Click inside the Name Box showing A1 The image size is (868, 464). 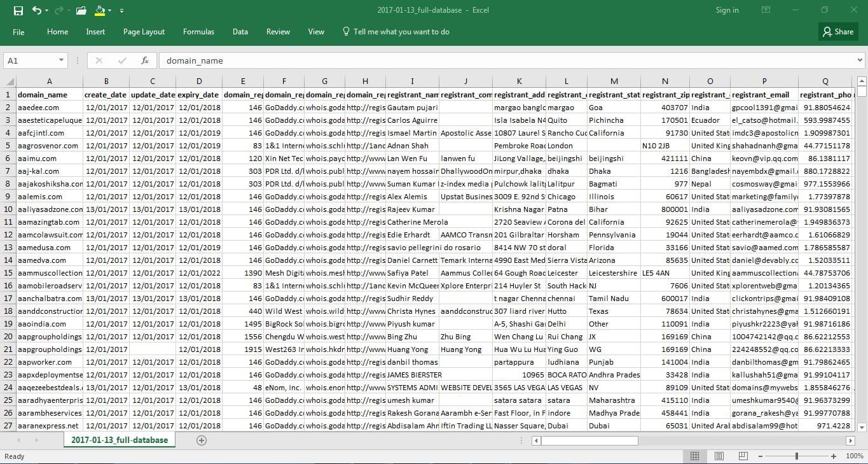click(31, 60)
